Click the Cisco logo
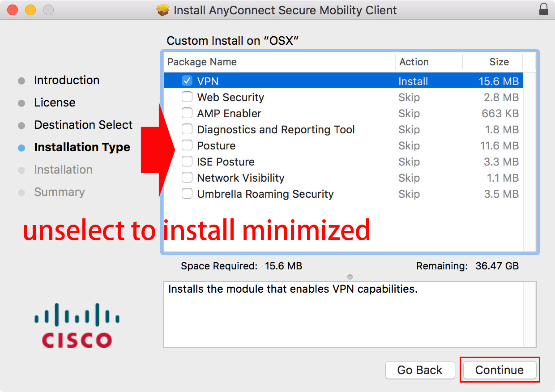The image size is (555, 392). [77, 325]
